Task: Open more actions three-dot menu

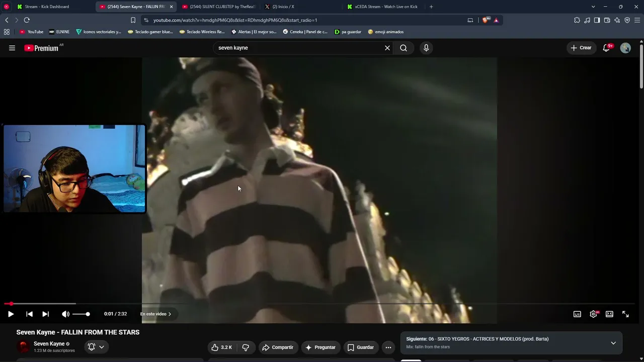Action: [388, 347]
